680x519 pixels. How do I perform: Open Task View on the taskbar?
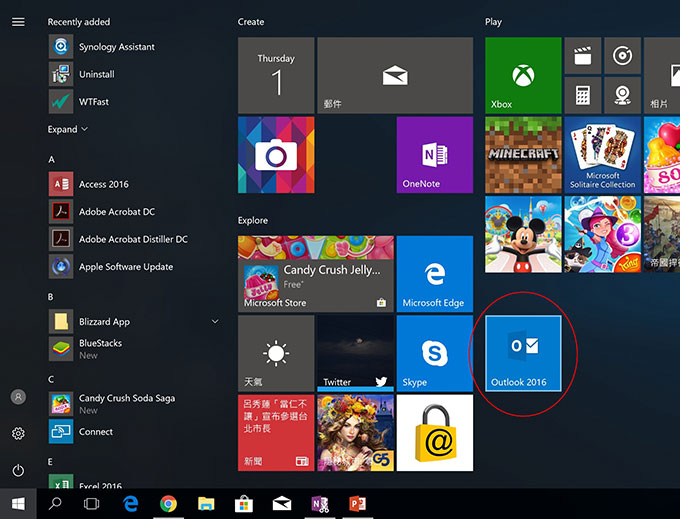pyautogui.click(x=92, y=504)
